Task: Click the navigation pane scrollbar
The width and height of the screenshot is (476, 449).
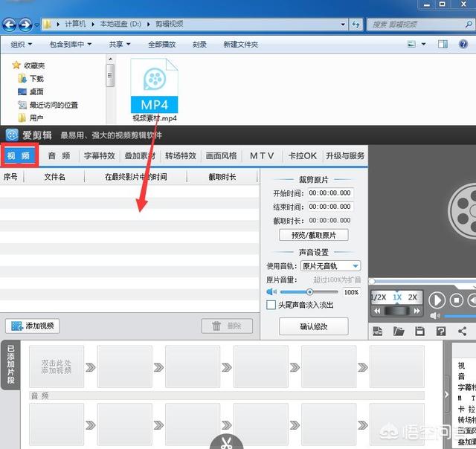Action: coord(111,75)
